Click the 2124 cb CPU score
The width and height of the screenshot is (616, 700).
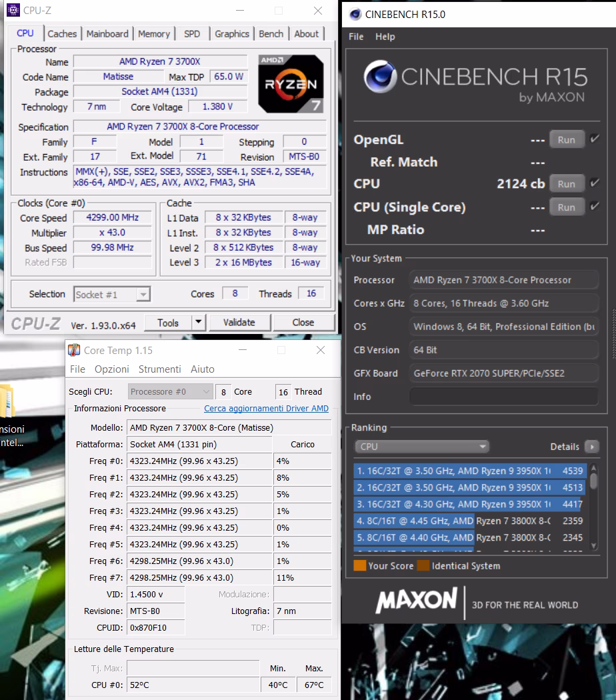pyautogui.click(x=521, y=184)
